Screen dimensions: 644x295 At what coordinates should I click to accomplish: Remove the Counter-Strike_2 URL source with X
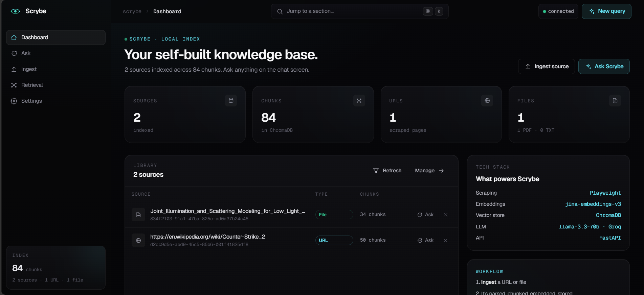(446, 240)
